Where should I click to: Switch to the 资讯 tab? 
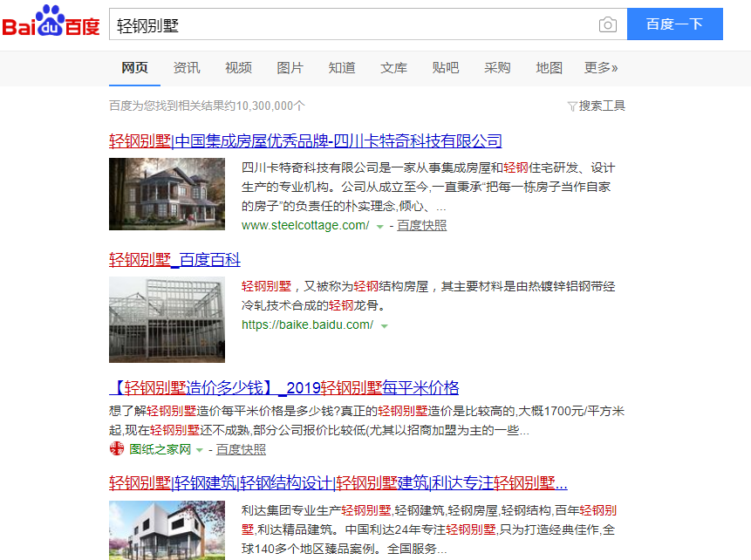pyautogui.click(x=187, y=68)
